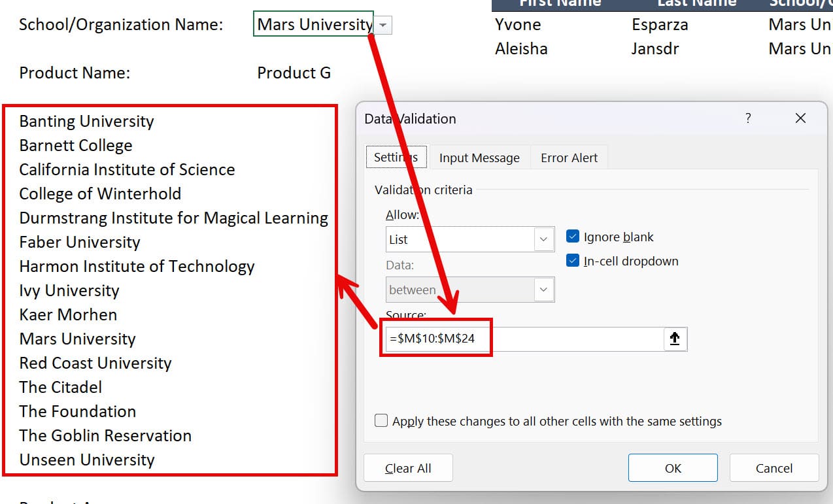Click the Help question mark icon
Viewport: 833px width, 504px height.
748,118
